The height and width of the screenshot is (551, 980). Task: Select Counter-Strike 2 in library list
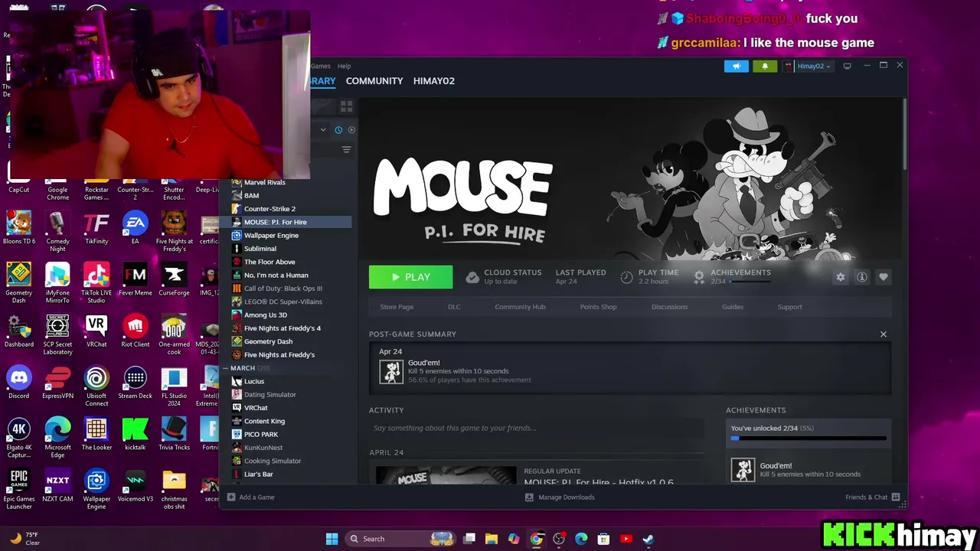(x=269, y=209)
